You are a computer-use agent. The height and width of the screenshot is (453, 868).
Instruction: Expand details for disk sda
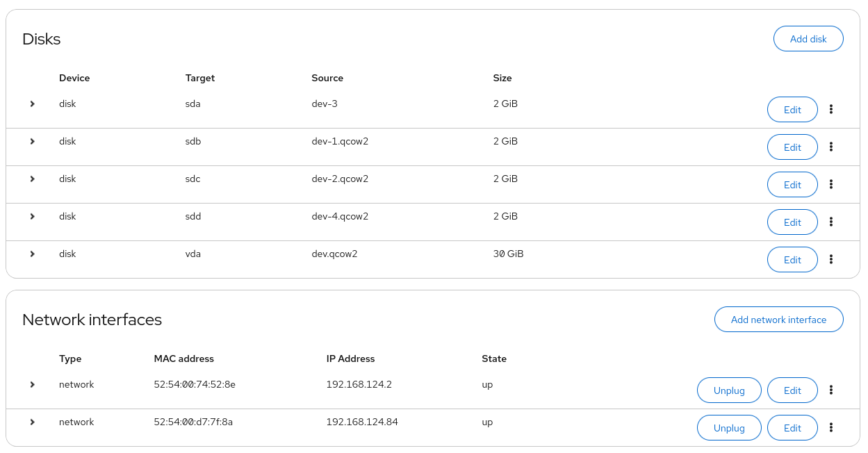pos(32,104)
